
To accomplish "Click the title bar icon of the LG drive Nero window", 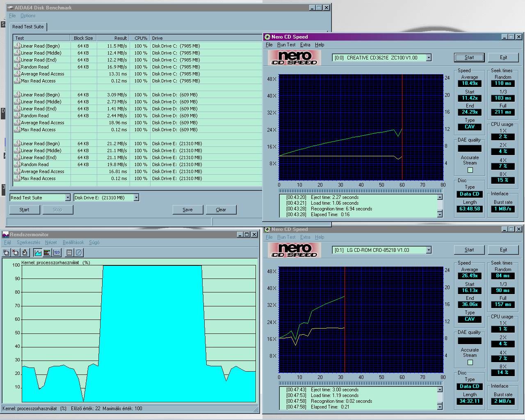I will (x=267, y=229).
